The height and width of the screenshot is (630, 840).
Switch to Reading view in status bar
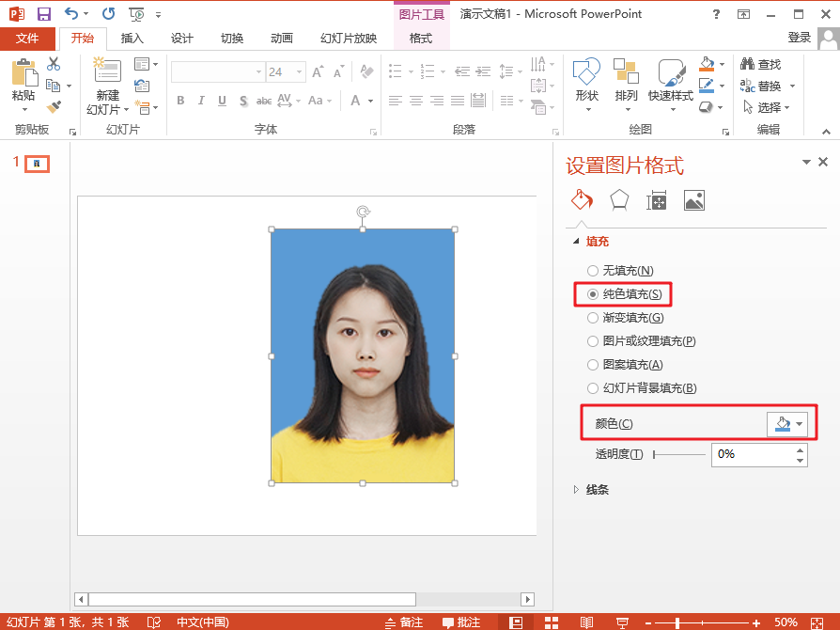pos(586,622)
